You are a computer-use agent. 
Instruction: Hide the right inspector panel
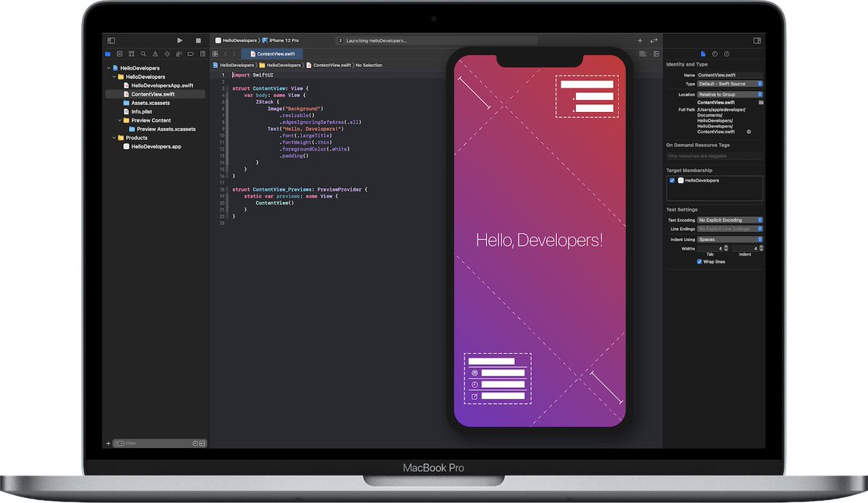(757, 40)
